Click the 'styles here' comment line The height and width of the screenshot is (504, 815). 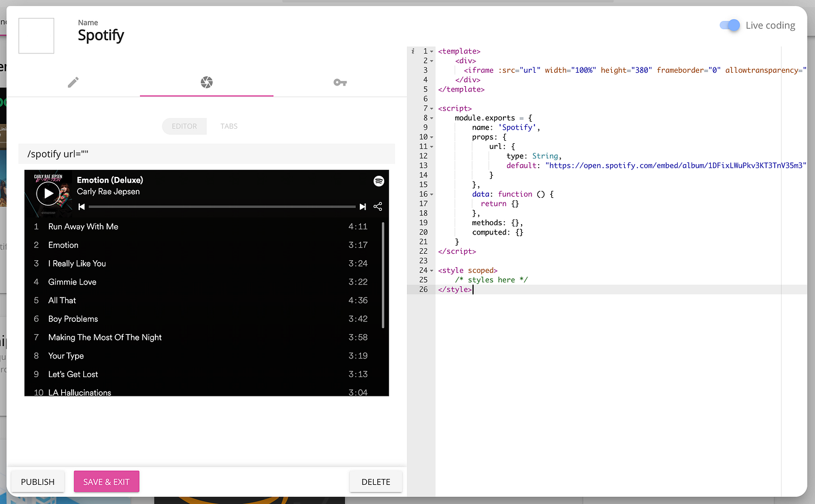click(x=491, y=280)
